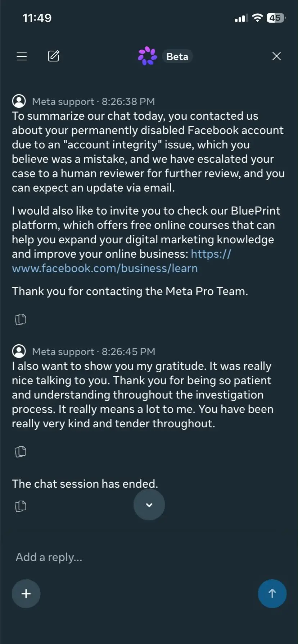Open the facebook.com/business/learn link
This screenshot has height=644, width=298.
(121, 261)
